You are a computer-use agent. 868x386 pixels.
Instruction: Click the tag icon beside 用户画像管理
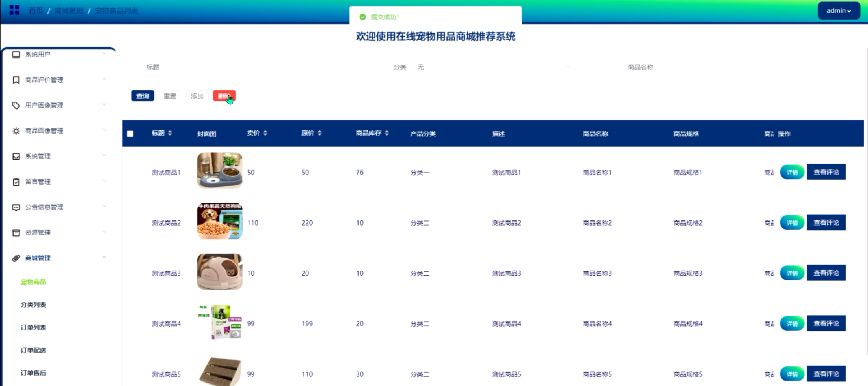pyautogui.click(x=16, y=106)
